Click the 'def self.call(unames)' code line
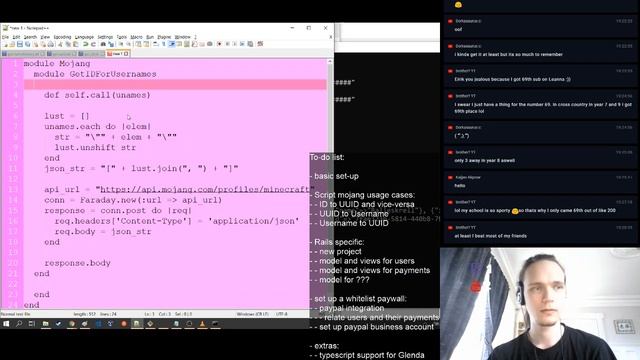The width and height of the screenshot is (640, 360). tap(97, 95)
